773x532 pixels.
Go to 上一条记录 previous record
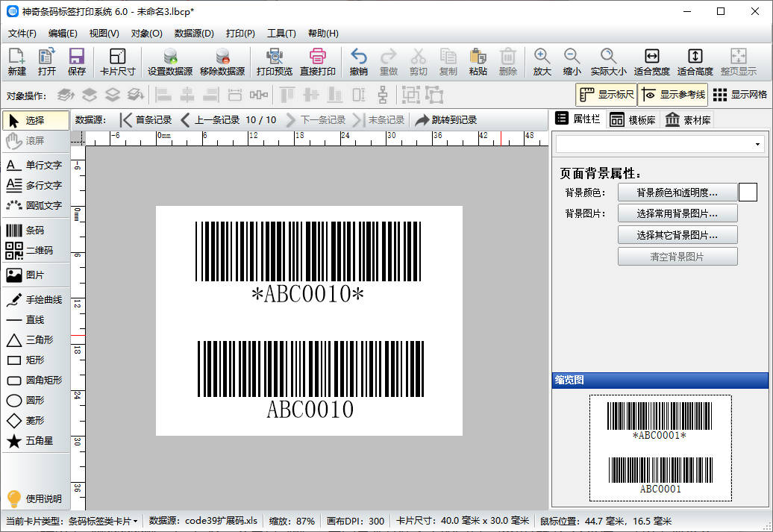(x=210, y=120)
